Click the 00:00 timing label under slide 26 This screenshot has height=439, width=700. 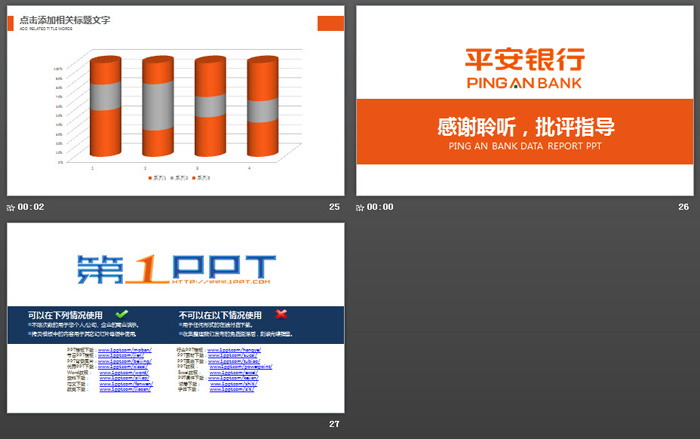click(x=381, y=207)
